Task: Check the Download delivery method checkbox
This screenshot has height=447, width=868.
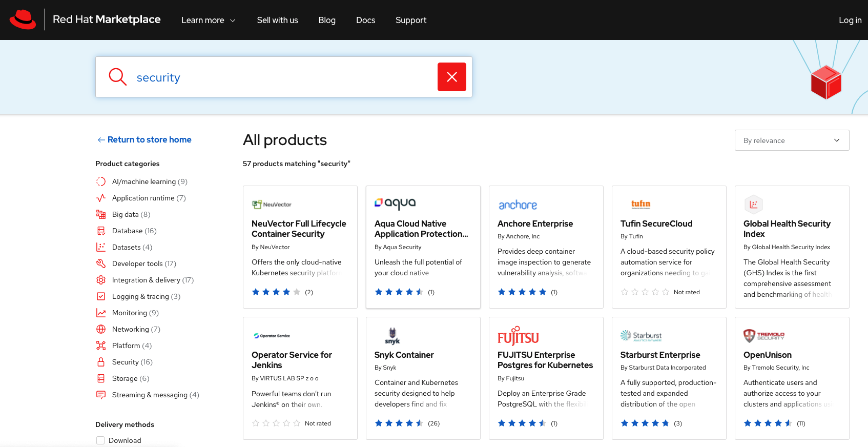Action: pos(100,440)
